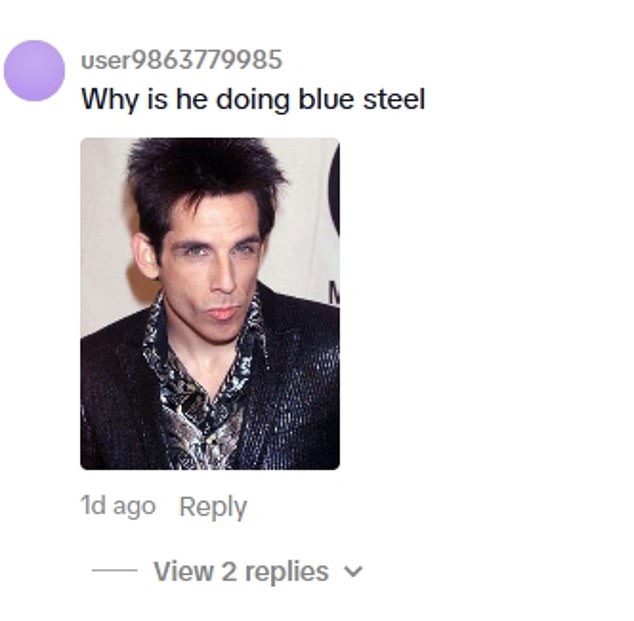Click the Reply link under the comment
Screen dimensions: 634x621
213,507
